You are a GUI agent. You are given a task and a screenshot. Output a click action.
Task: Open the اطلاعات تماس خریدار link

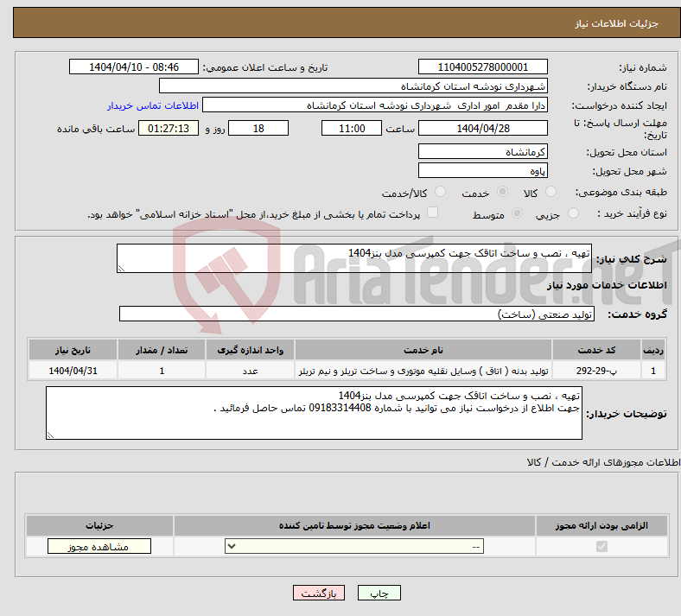(x=153, y=105)
